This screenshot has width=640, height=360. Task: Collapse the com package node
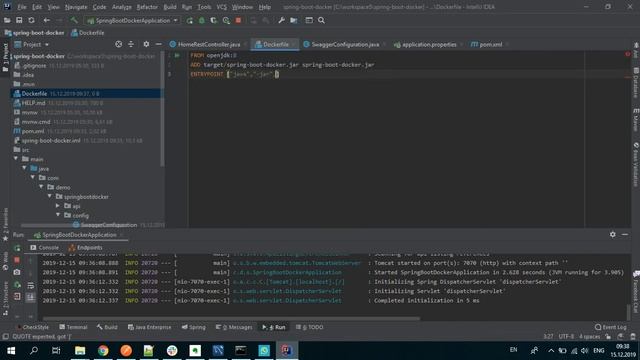(x=33, y=178)
